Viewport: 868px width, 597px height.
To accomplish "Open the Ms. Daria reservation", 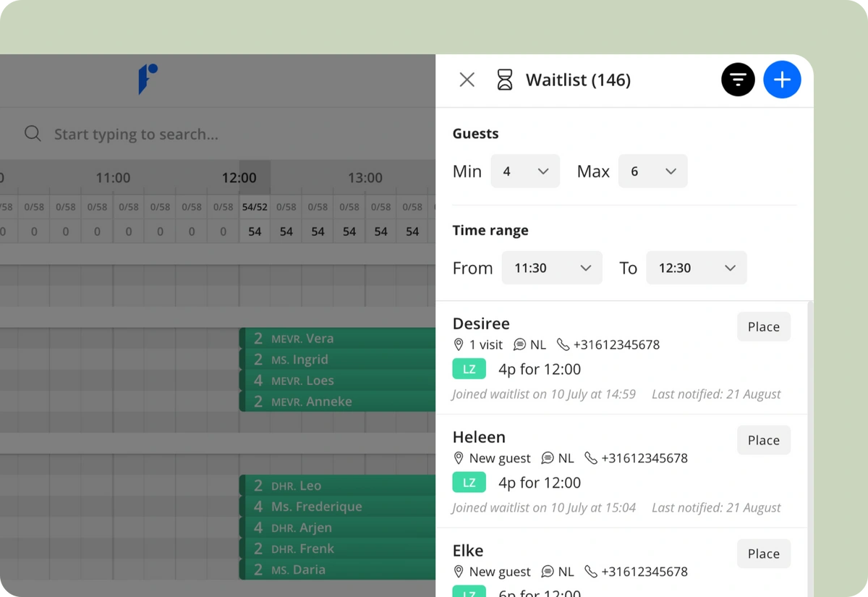I will click(x=338, y=570).
